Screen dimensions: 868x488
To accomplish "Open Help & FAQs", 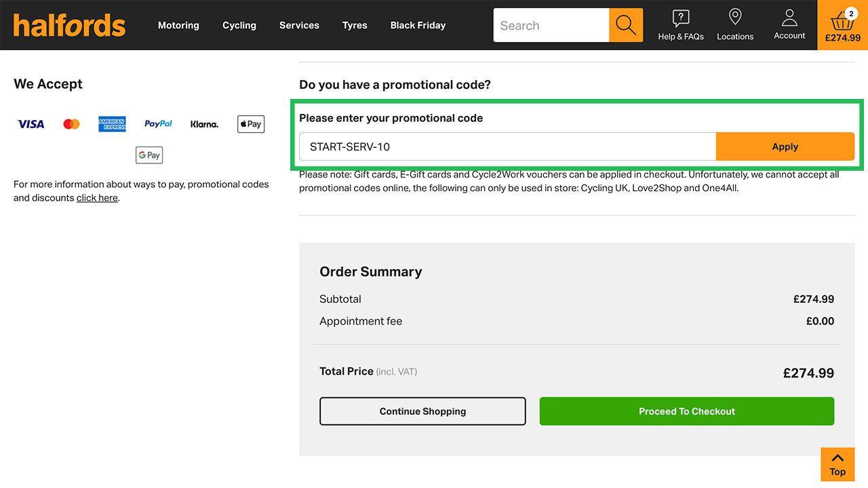I will (x=681, y=25).
